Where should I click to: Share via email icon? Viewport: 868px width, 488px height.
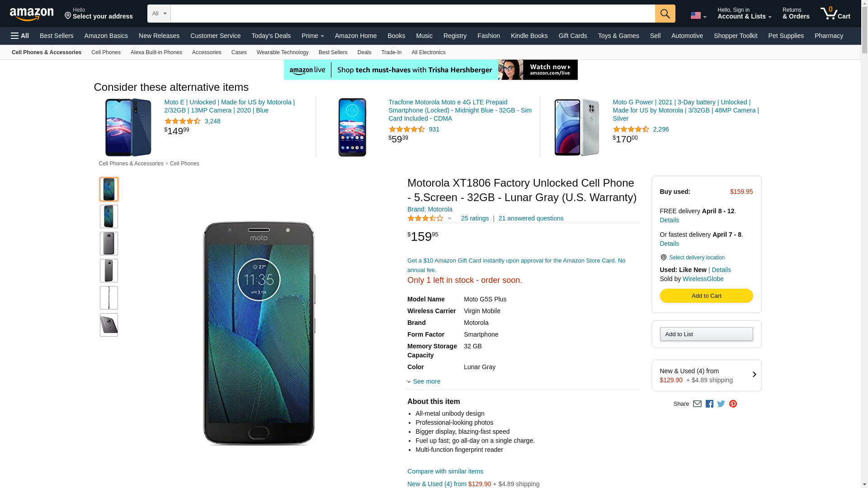[697, 404]
